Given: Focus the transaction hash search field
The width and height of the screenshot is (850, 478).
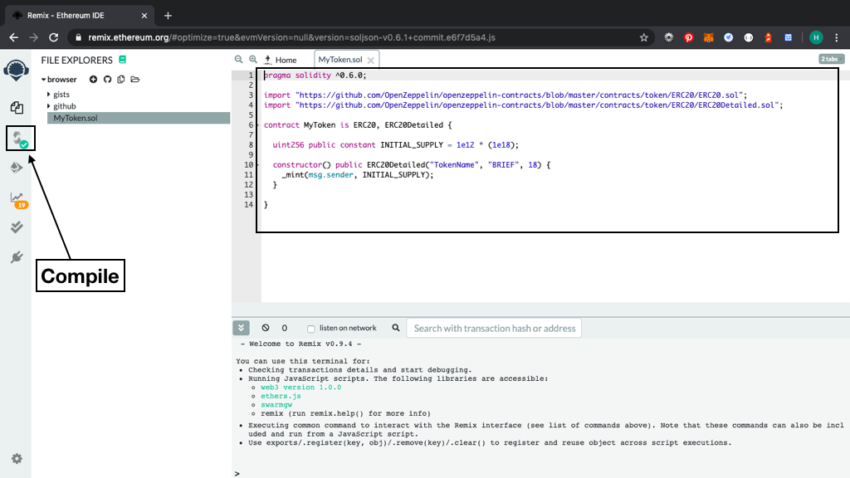Looking at the screenshot, I should pos(495,328).
